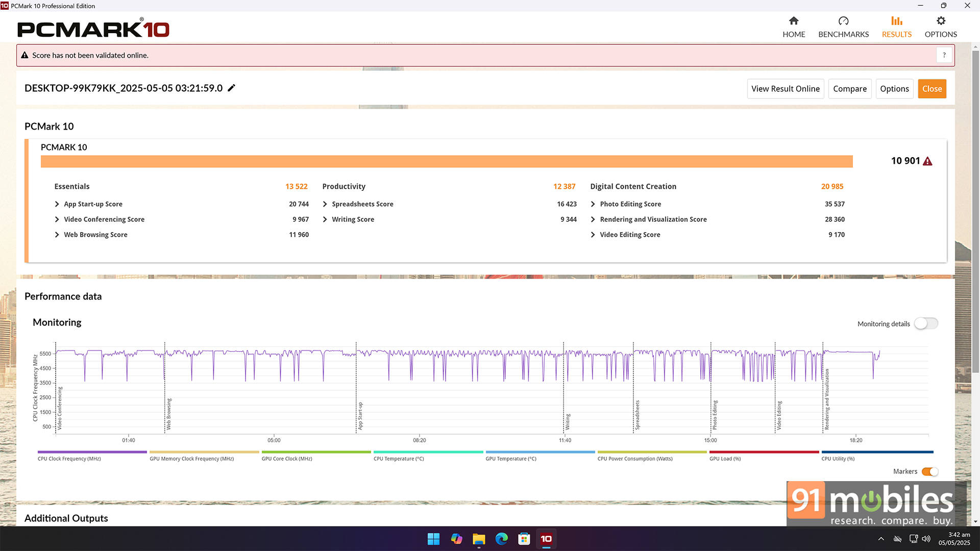
Task: Open the BENCHMARKS tab
Action: click(x=843, y=27)
